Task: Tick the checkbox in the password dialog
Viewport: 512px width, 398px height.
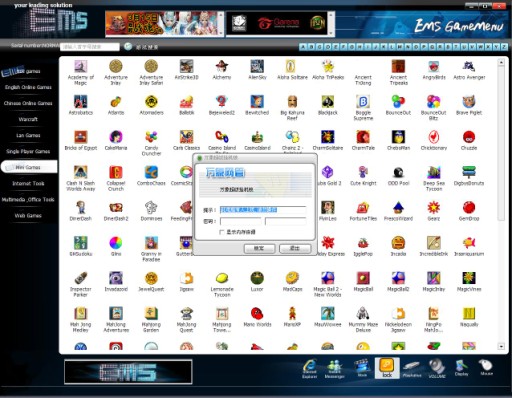Action: 222,232
